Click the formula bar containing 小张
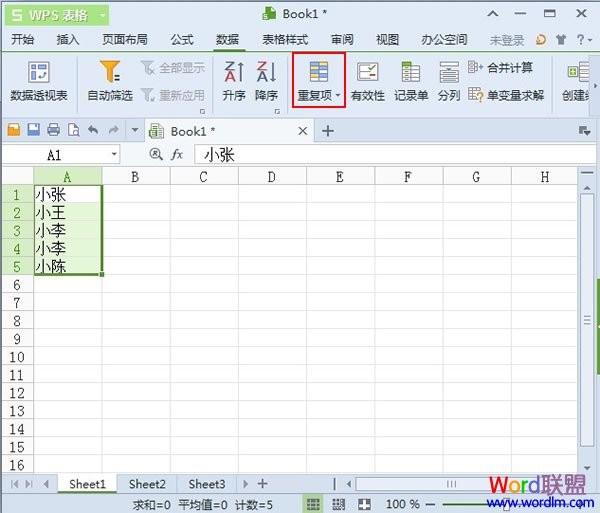 pyautogui.click(x=394, y=155)
